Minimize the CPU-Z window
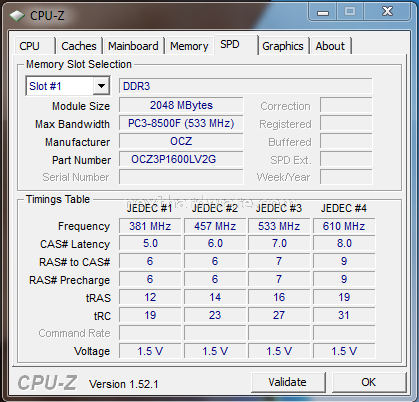 click(x=323, y=12)
